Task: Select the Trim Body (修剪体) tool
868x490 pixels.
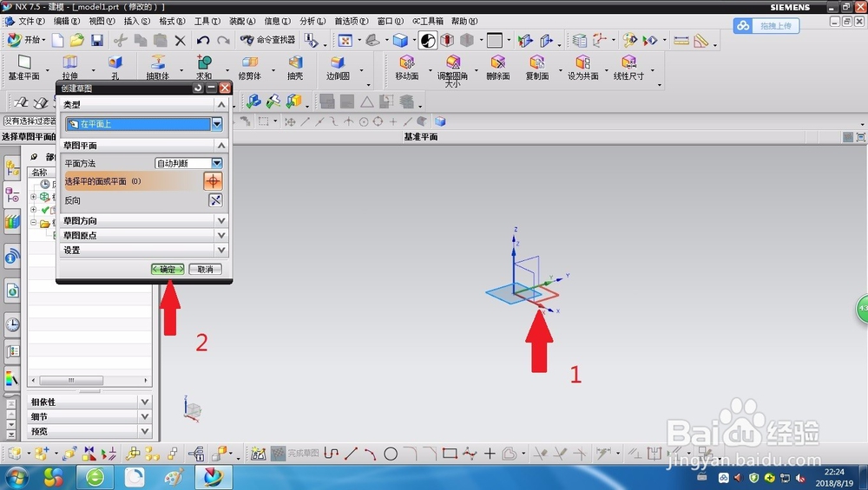Action: (x=250, y=68)
